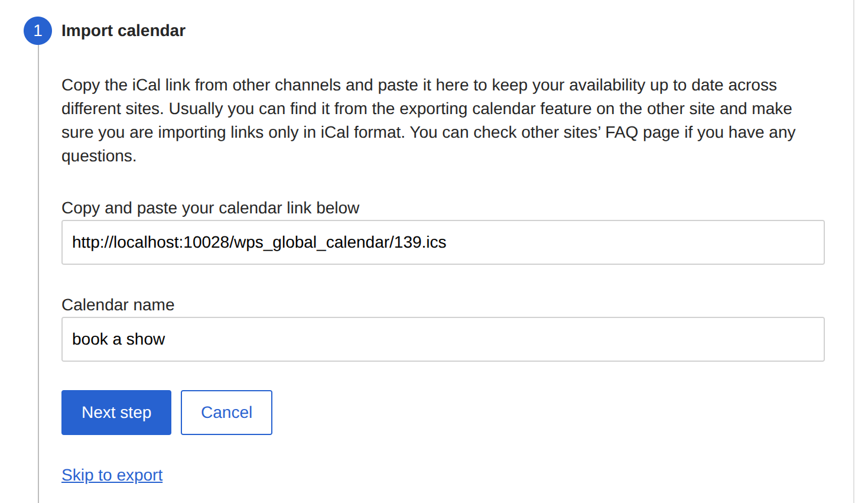Viewport: 868px width, 503px height.
Task: Click the "Calendar name" field label
Action: point(118,305)
